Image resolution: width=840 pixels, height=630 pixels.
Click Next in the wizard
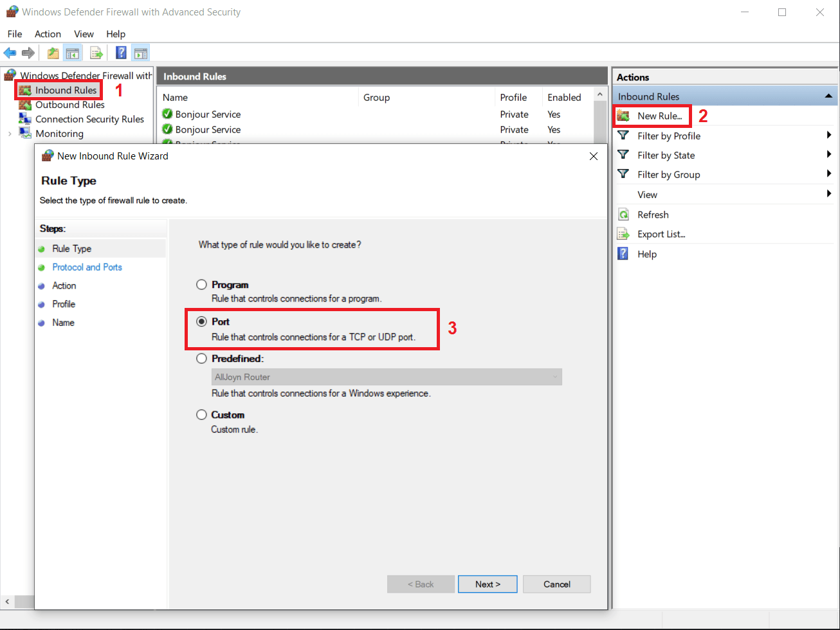488,584
